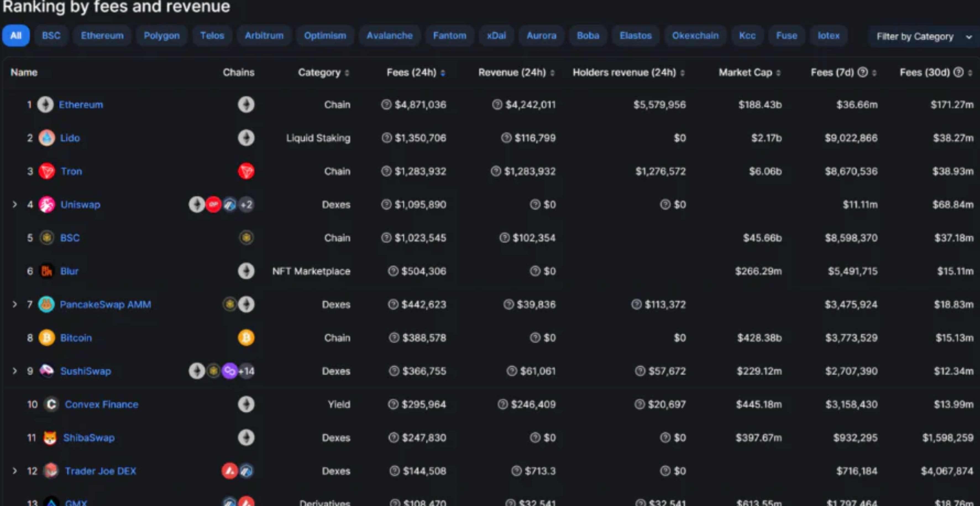Image resolution: width=980 pixels, height=506 pixels.
Task: Switch to the Avalanche chain filter
Action: click(390, 36)
